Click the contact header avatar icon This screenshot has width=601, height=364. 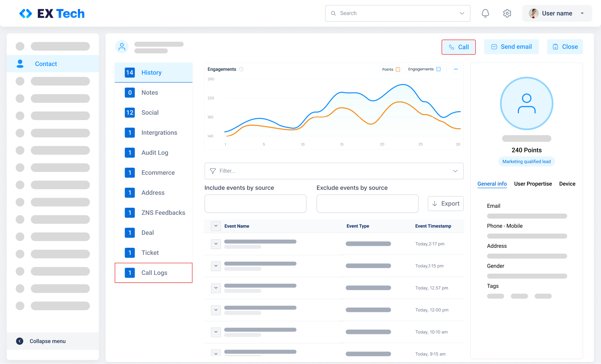pos(122,47)
